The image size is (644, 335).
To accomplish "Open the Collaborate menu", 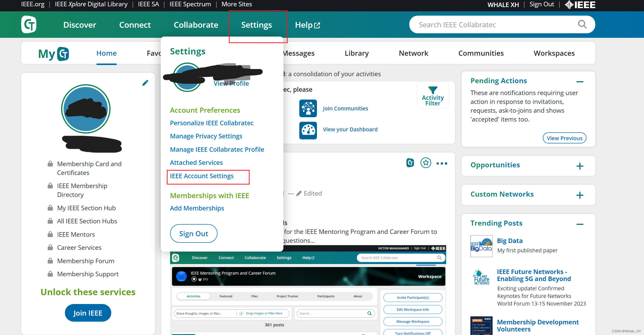I will [196, 25].
